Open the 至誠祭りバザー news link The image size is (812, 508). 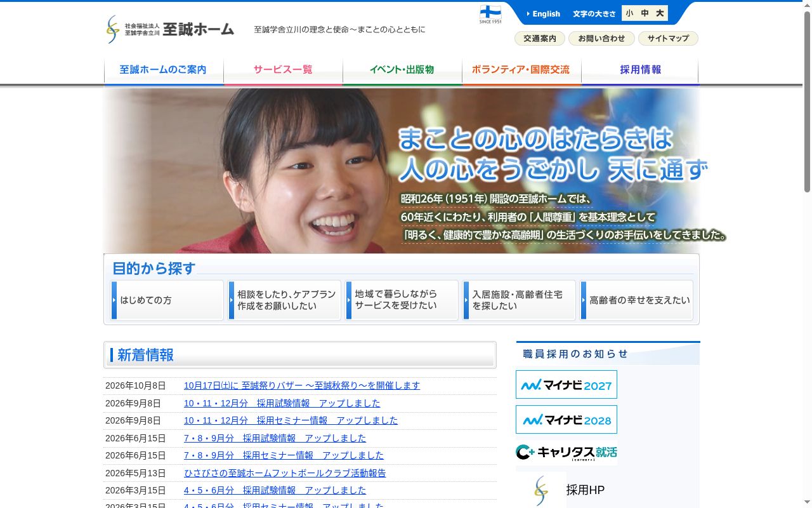click(x=302, y=385)
